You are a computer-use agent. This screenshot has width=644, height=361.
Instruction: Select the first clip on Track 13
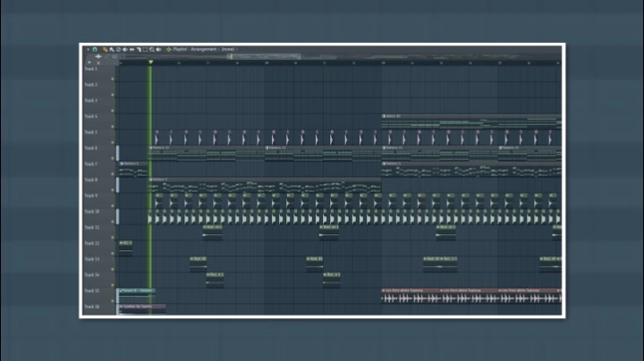pyautogui.click(x=199, y=264)
